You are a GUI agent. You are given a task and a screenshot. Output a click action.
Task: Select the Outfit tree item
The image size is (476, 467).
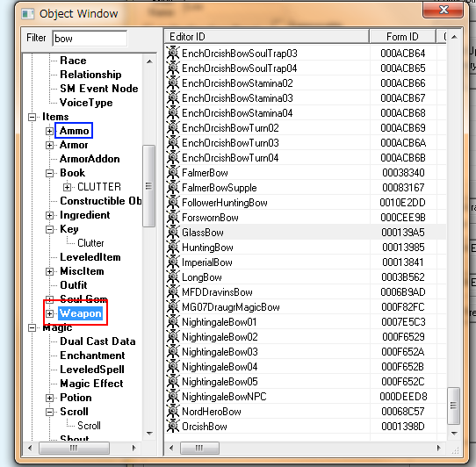coord(74,285)
